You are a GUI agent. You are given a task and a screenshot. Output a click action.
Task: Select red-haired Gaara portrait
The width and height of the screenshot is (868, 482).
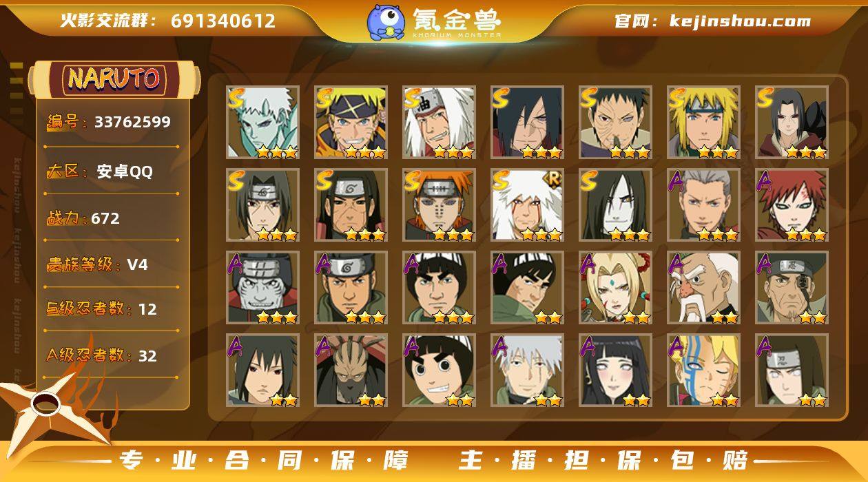click(x=792, y=205)
